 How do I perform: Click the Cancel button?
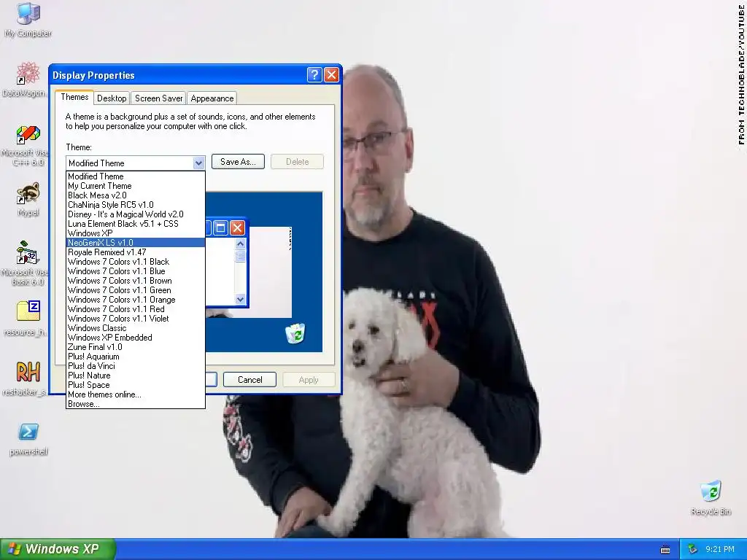[x=249, y=379]
